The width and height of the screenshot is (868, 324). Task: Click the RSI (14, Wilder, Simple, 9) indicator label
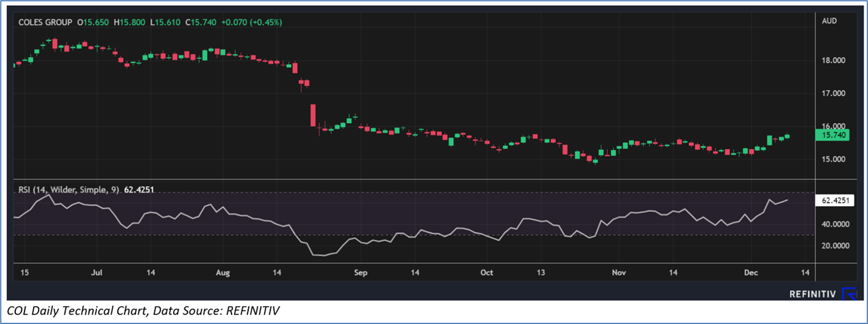[x=68, y=190]
